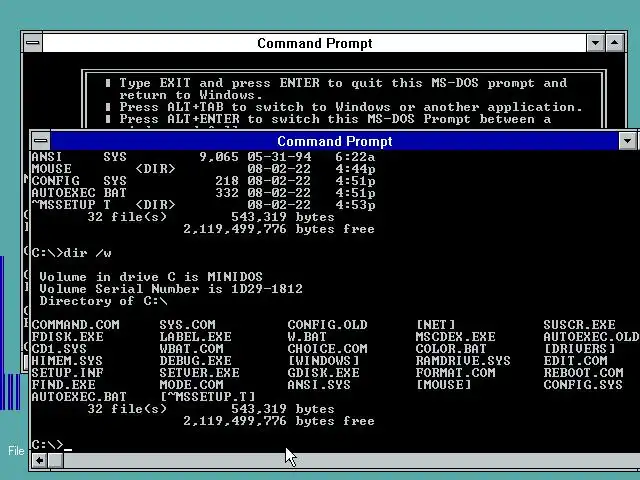Click 'Volume in drive C is MINIDOS'
The height and width of the screenshot is (480, 640).
click(151, 277)
